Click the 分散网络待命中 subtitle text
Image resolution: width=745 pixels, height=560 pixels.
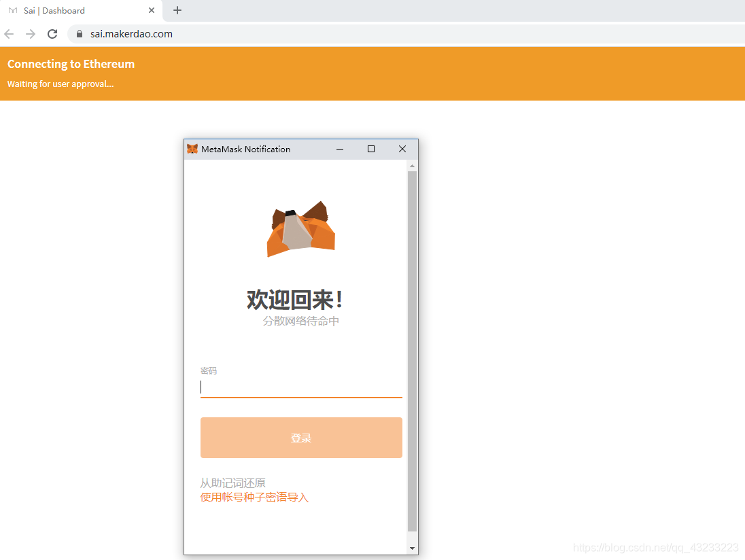click(300, 321)
